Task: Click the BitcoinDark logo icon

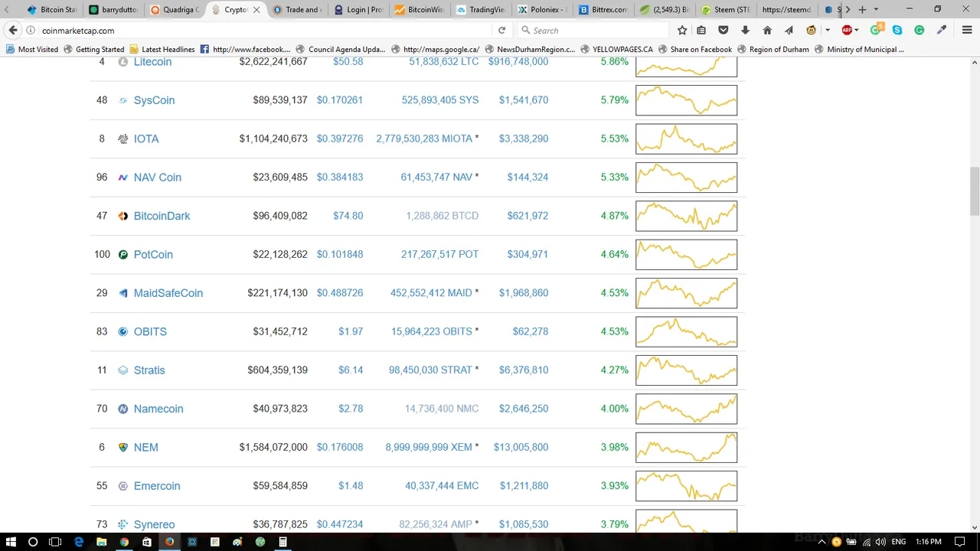Action: pyautogui.click(x=123, y=216)
